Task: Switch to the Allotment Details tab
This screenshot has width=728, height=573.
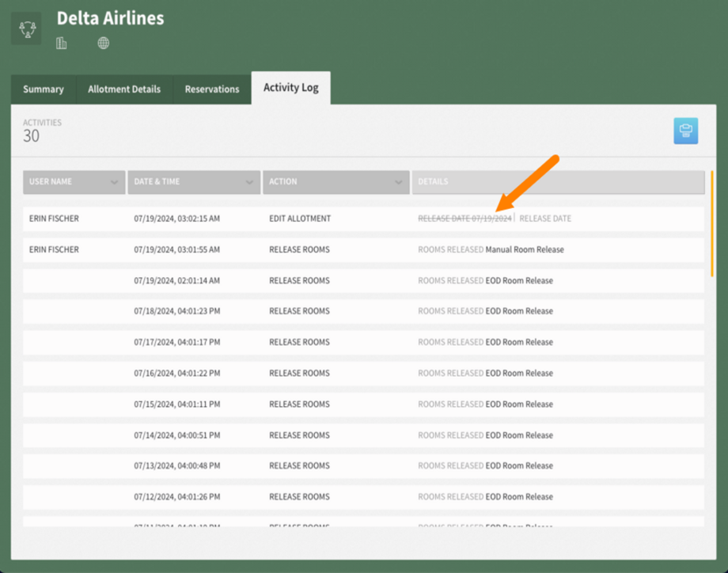Action: 124,89
